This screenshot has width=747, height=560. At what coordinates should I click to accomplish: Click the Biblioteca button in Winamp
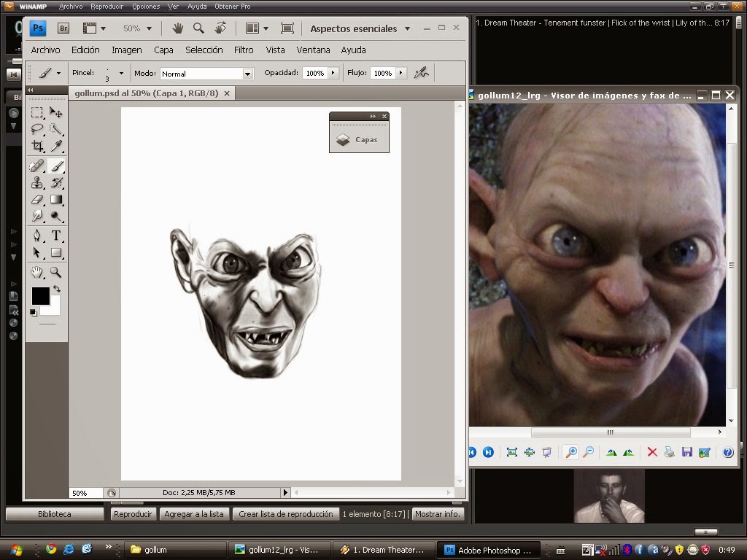pyautogui.click(x=54, y=514)
